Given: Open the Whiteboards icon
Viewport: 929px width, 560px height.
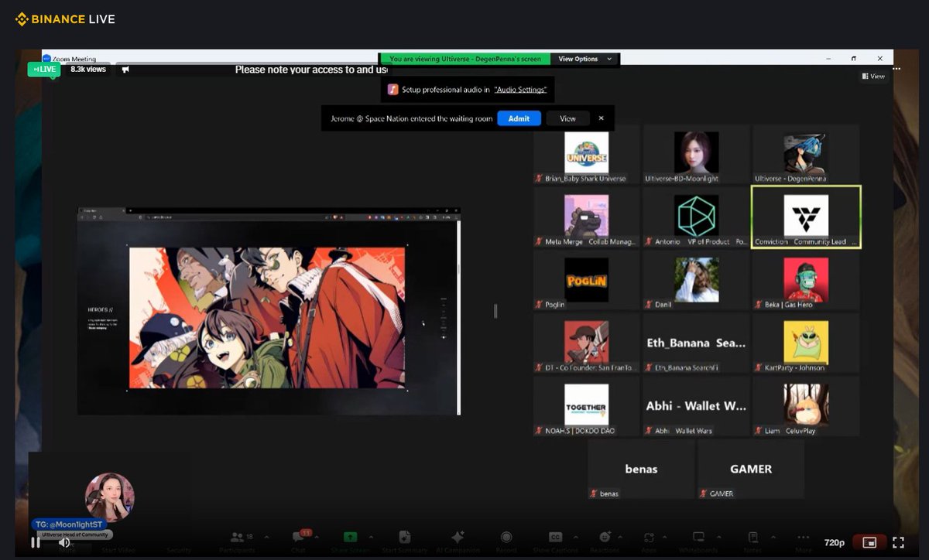Looking at the screenshot, I should pos(698,536).
